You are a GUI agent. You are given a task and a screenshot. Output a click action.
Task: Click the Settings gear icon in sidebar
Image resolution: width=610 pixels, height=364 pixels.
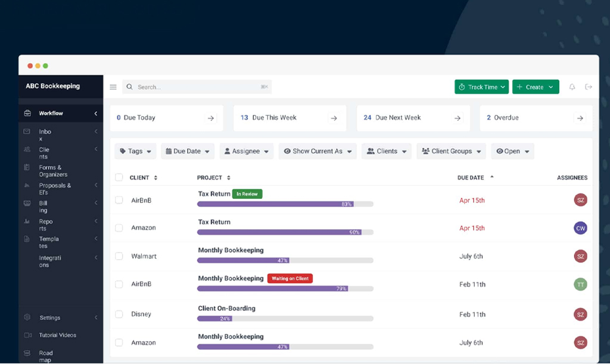pos(27,318)
